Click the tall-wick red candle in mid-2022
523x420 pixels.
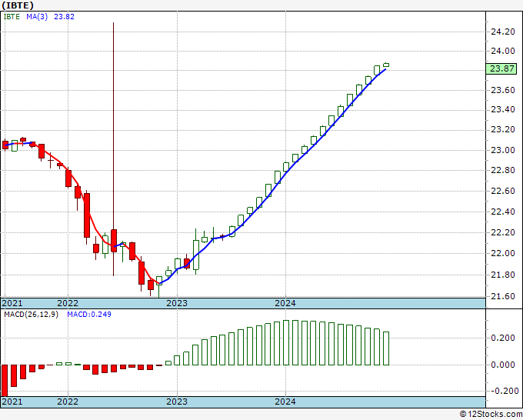click(114, 240)
